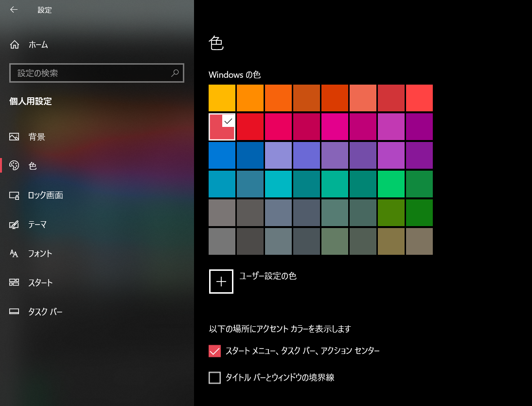The height and width of the screenshot is (406, 532).
Task: Open the 色 settings page in the sidebar
Action: [x=97, y=165]
